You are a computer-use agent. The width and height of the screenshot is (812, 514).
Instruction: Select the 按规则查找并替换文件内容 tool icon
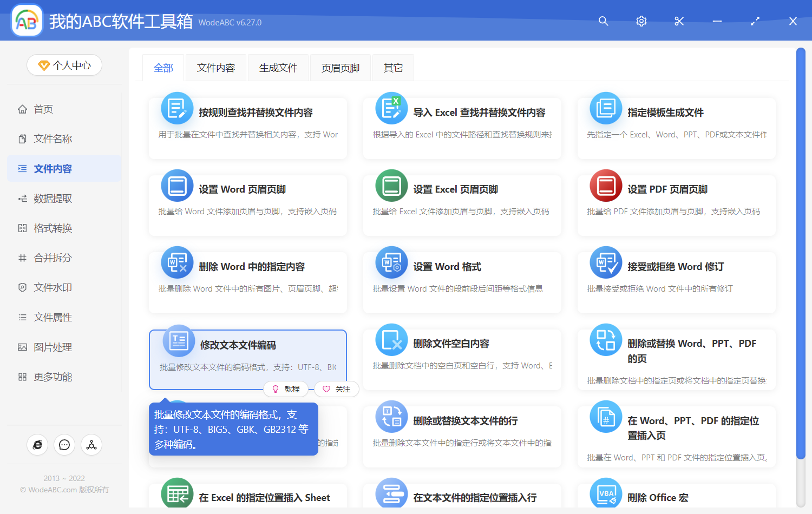click(x=177, y=108)
